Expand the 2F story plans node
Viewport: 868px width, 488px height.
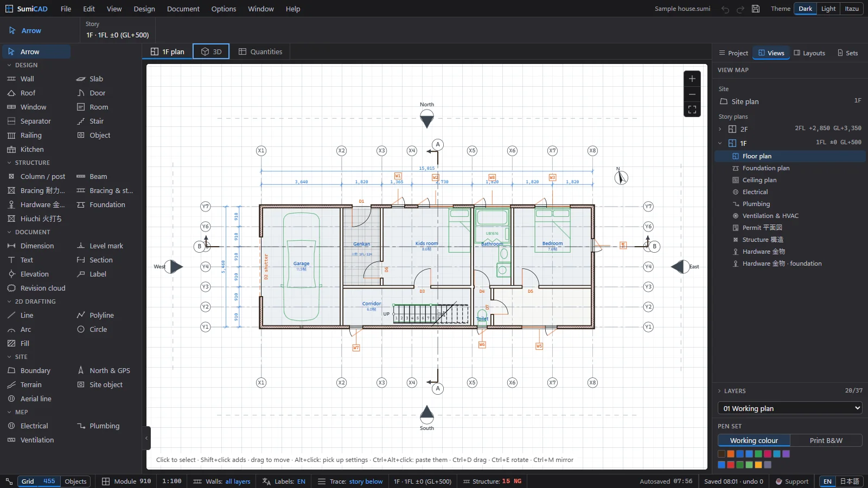pyautogui.click(x=720, y=129)
